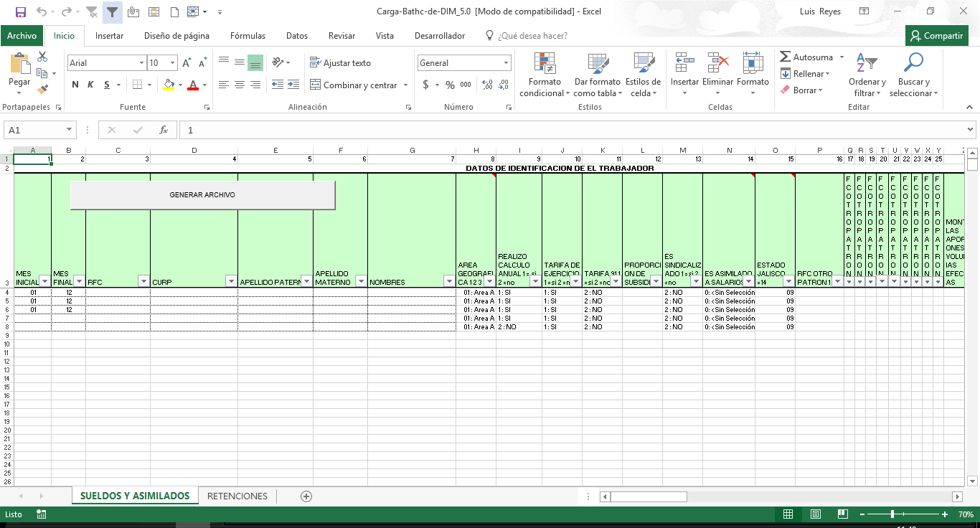Switch to Diseño de página tab
The image size is (980, 528).
tap(176, 36)
